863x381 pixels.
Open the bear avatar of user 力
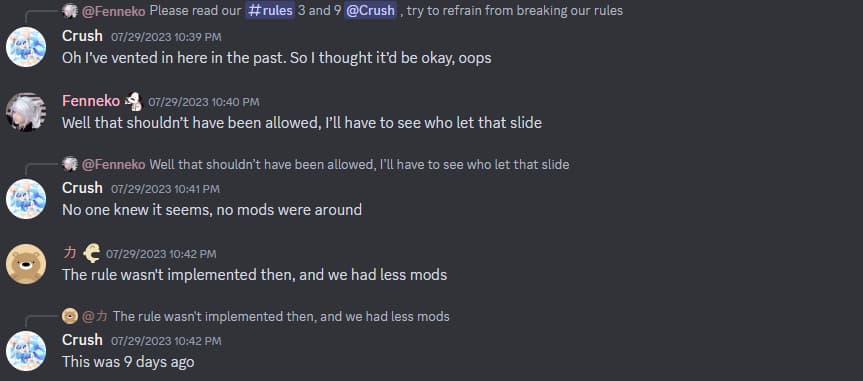pyautogui.click(x=26, y=264)
